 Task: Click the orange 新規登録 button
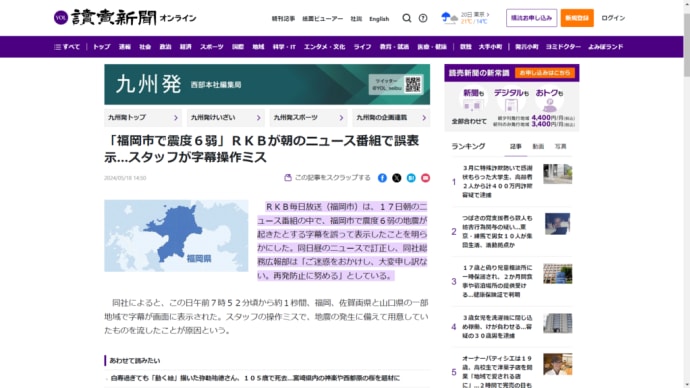pos(577,18)
